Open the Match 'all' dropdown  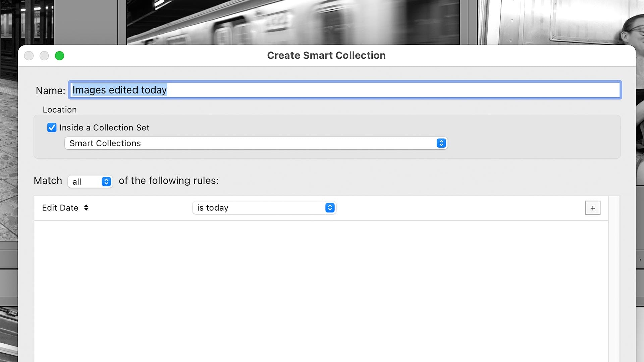click(86, 182)
